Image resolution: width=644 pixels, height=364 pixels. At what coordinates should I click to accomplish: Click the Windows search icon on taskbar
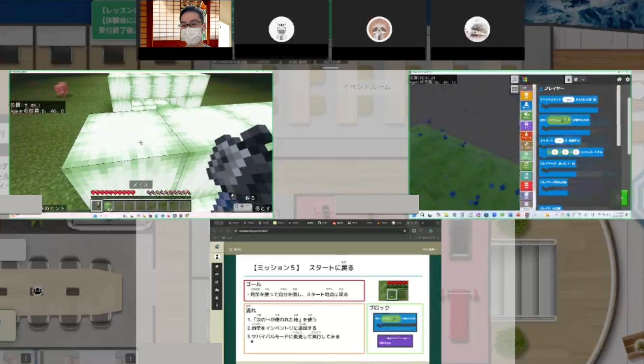422,215
